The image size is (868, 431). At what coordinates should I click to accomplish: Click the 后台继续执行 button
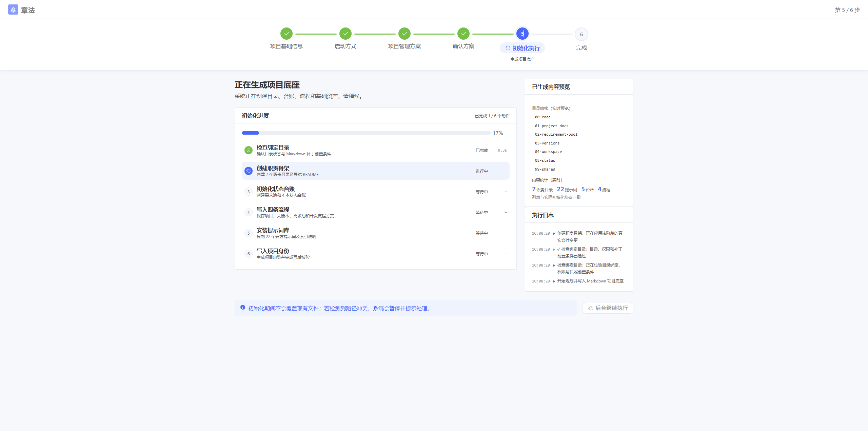point(608,308)
